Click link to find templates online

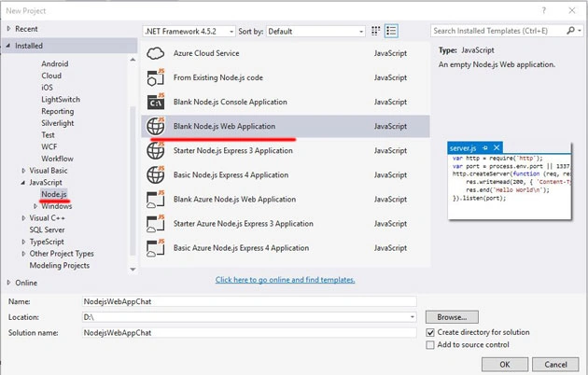[285, 280]
